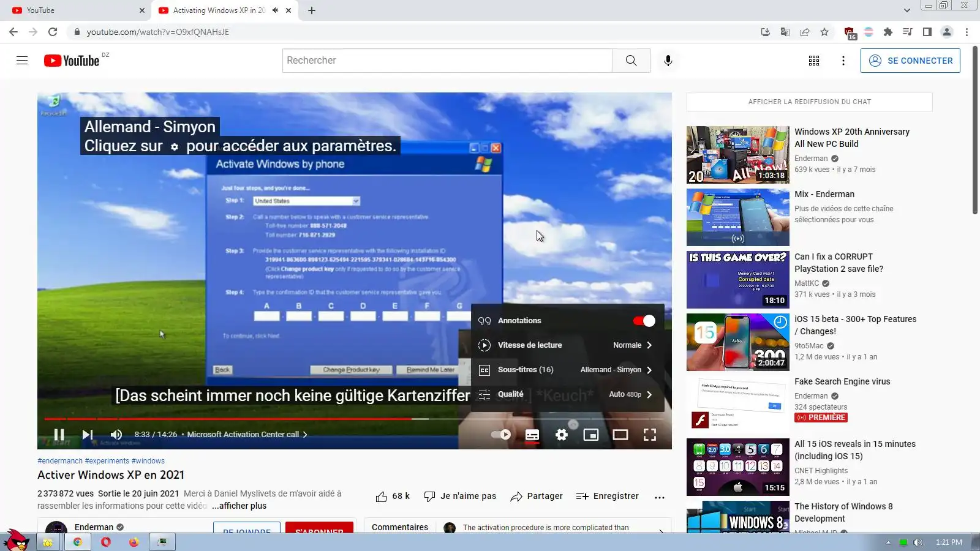
Task: Click the Chrome profile avatar icon
Action: (x=947, y=32)
